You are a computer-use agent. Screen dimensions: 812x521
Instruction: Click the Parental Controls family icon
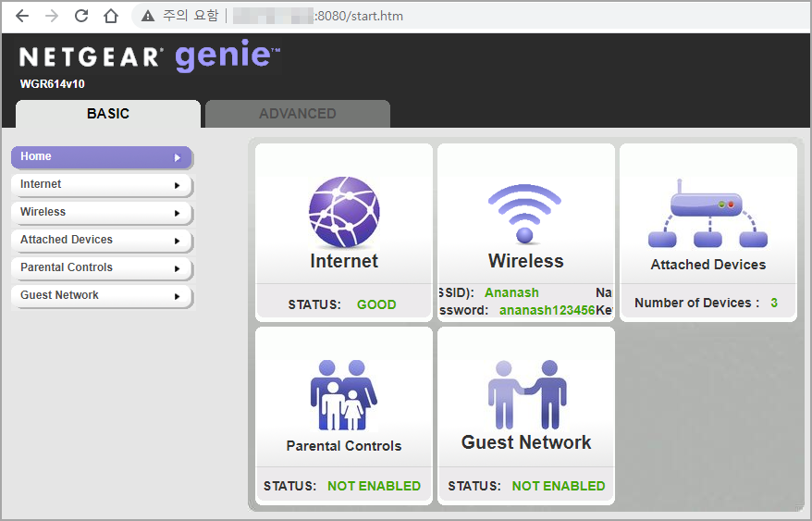344,395
